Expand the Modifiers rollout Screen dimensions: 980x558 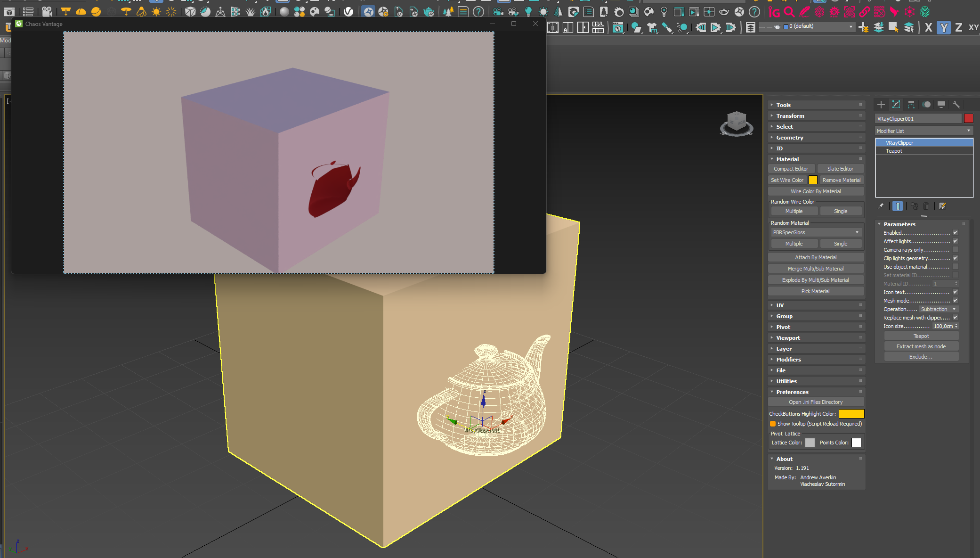[816, 360]
